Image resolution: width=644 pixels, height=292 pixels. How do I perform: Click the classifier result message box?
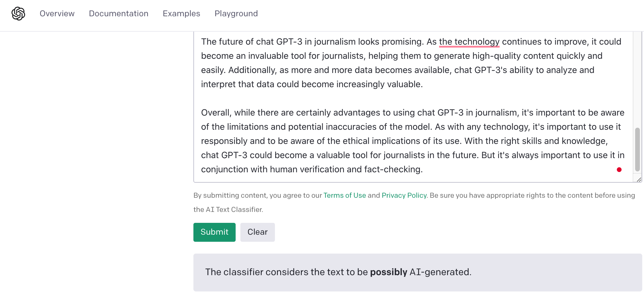click(418, 272)
